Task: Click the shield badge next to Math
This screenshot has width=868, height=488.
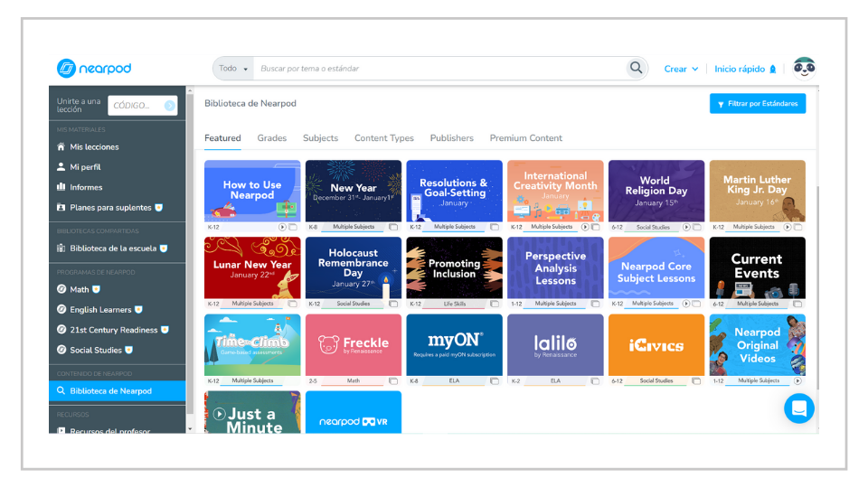Action: [97, 289]
